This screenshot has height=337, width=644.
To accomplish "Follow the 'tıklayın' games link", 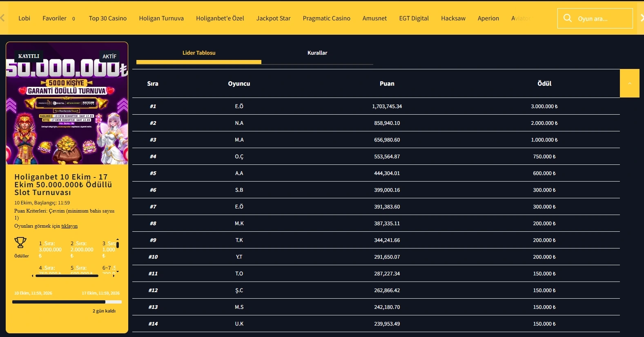I will [x=69, y=226].
